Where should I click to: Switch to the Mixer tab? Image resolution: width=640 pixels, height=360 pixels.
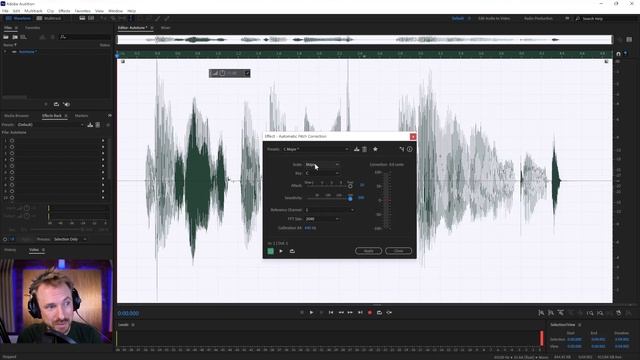click(165, 28)
